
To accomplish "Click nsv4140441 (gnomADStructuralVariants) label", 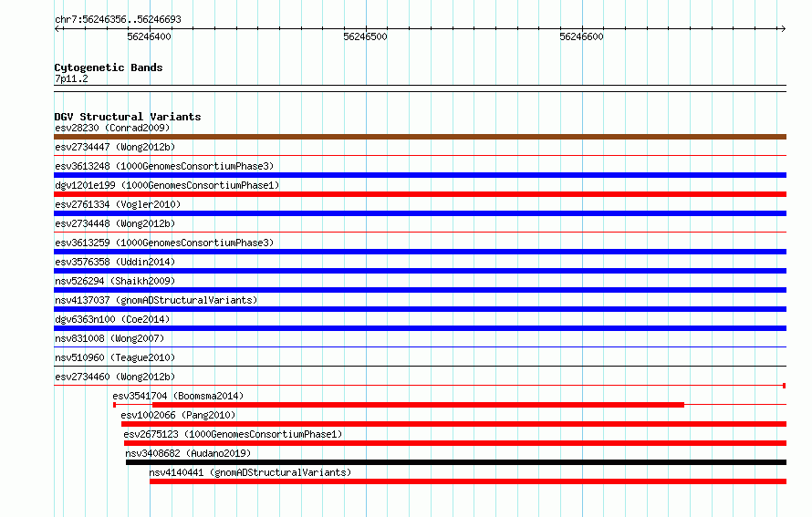I will [250, 472].
